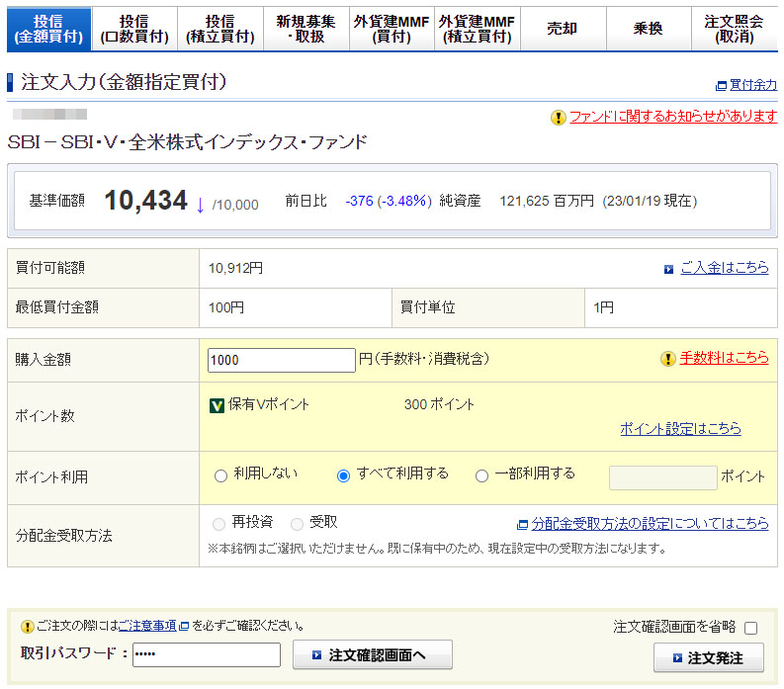This screenshot has height=689, width=784.
Task: Click the caution icon beside ご注文の際には
Action: [x=28, y=627]
